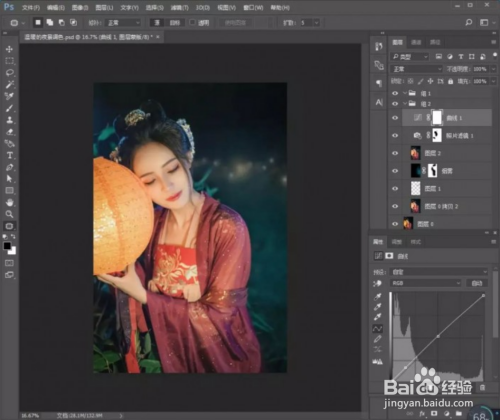Switch to the paths tab in layers panel
Screen dimensions: 500x420
(435, 42)
